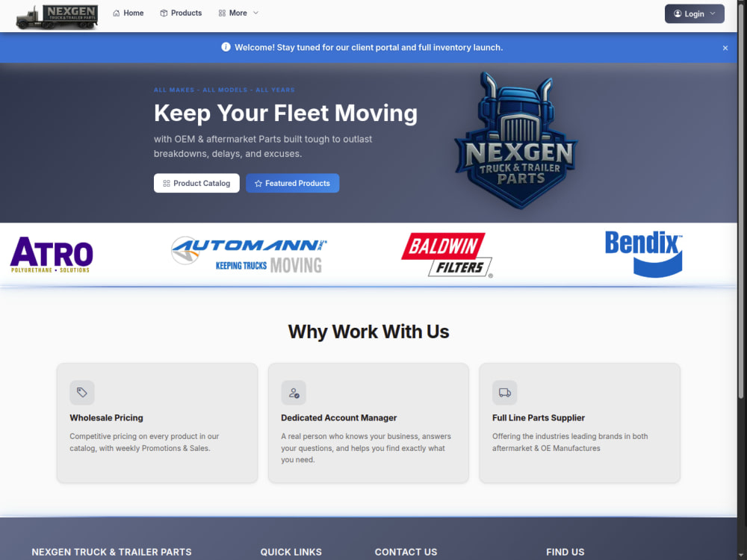Click the Login button label

coord(694,13)
